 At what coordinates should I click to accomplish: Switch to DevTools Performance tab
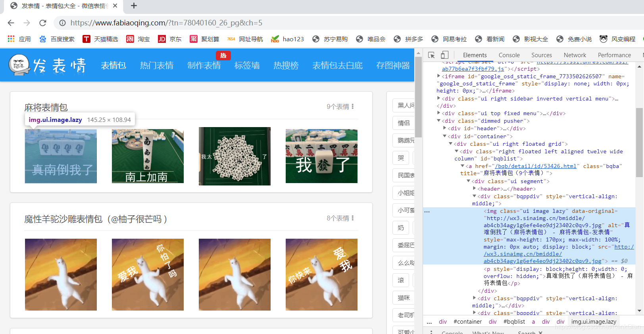tap(614, 55)
